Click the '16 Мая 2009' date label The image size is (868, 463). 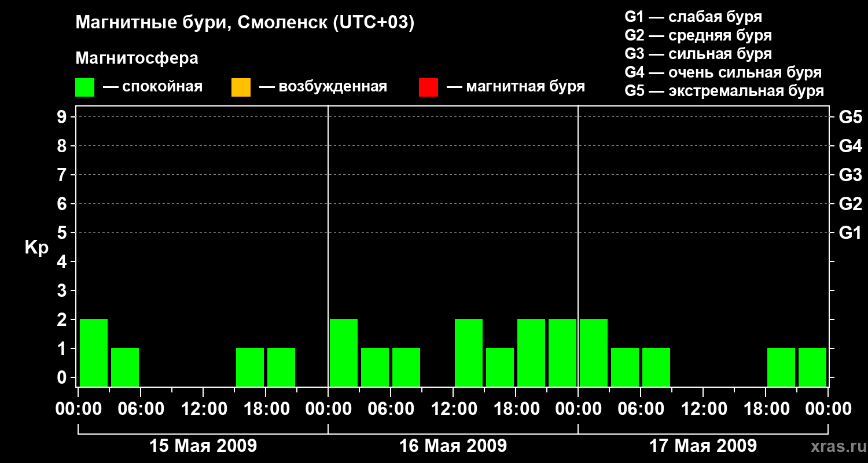(453, 446)
